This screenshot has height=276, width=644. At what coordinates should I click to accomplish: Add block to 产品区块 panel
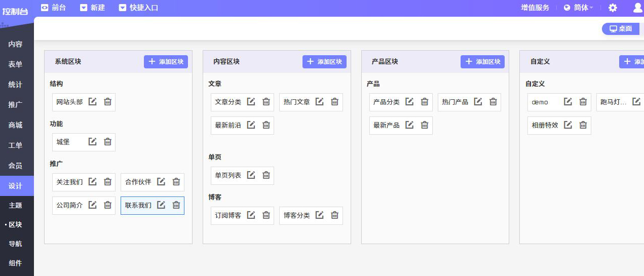tap(482, 62)
